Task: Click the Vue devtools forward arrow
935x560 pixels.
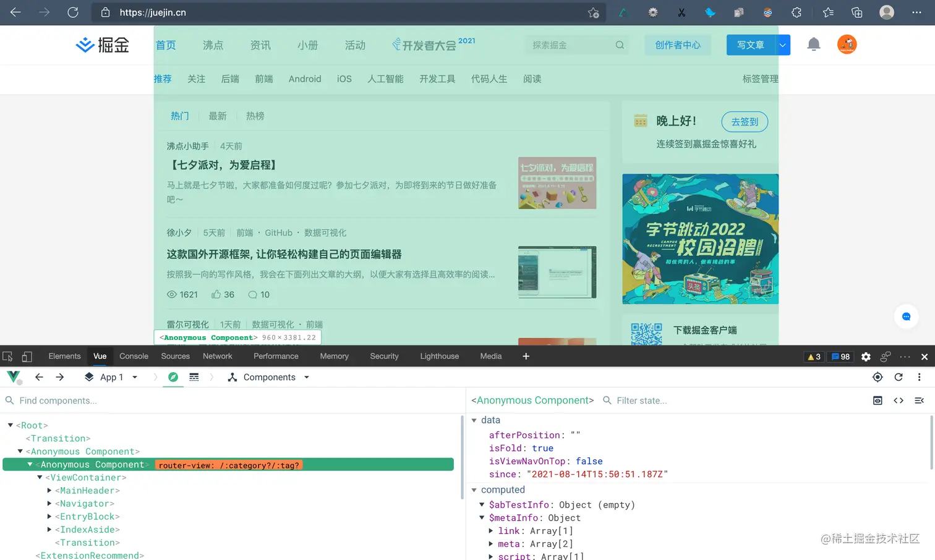Action: tap(60, 377)
